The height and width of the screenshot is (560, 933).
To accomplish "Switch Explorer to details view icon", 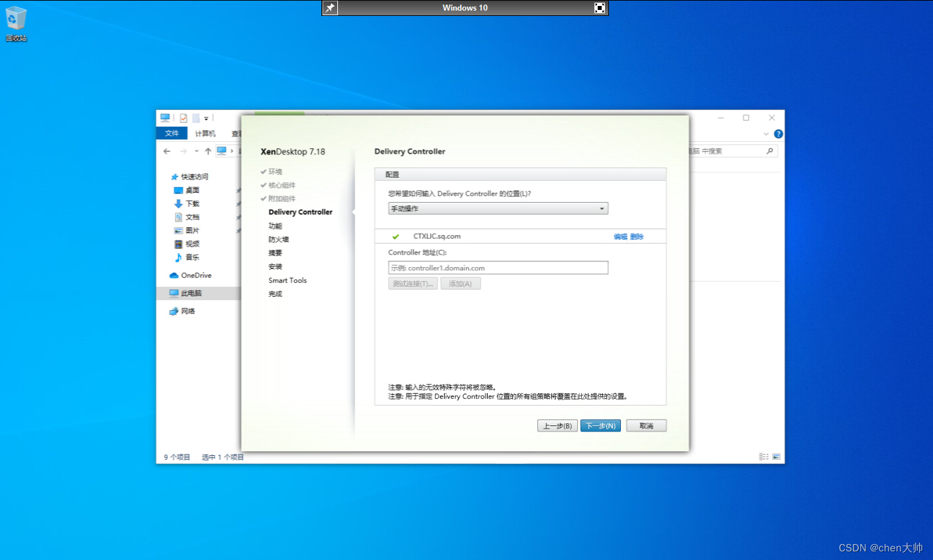I will pyautogui.click(x=764, y=457).
